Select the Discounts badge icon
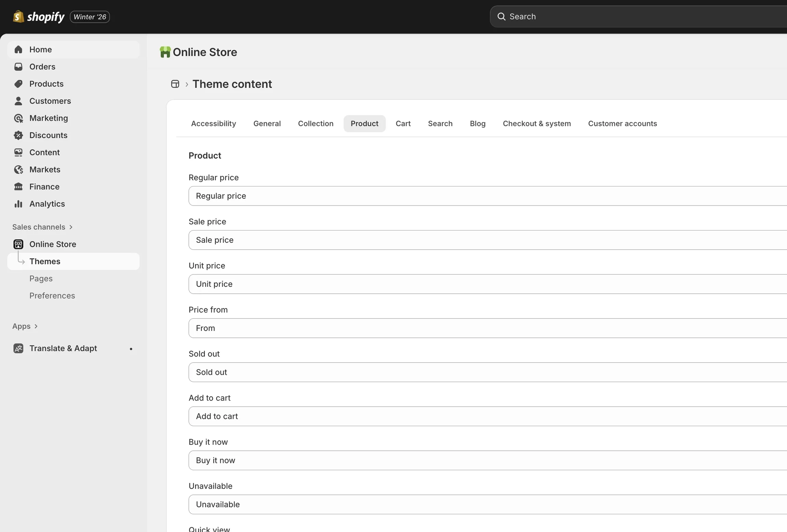Screen dimensions: 787x532 [x=18, y=135]
